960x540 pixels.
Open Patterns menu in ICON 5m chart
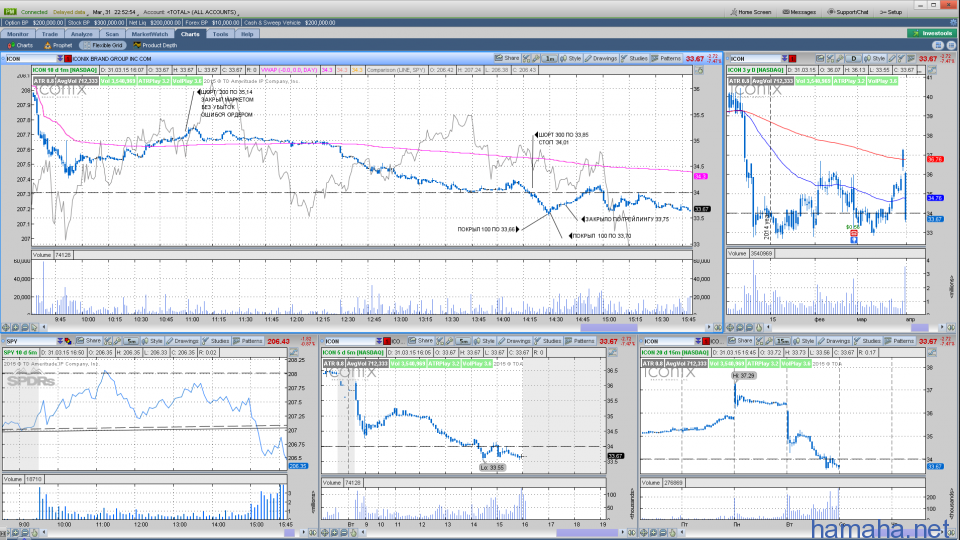(x=580, y=341)
